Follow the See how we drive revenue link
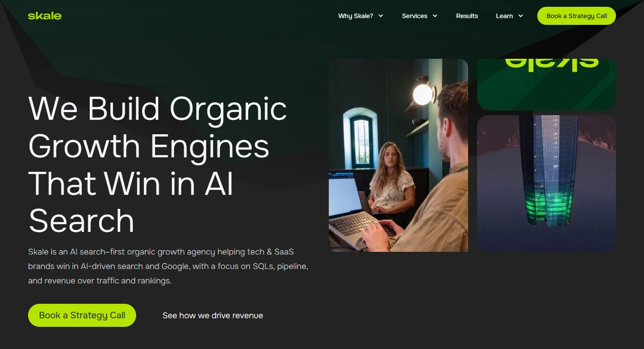This screenshot has height=349, width=644. point(213,315)
